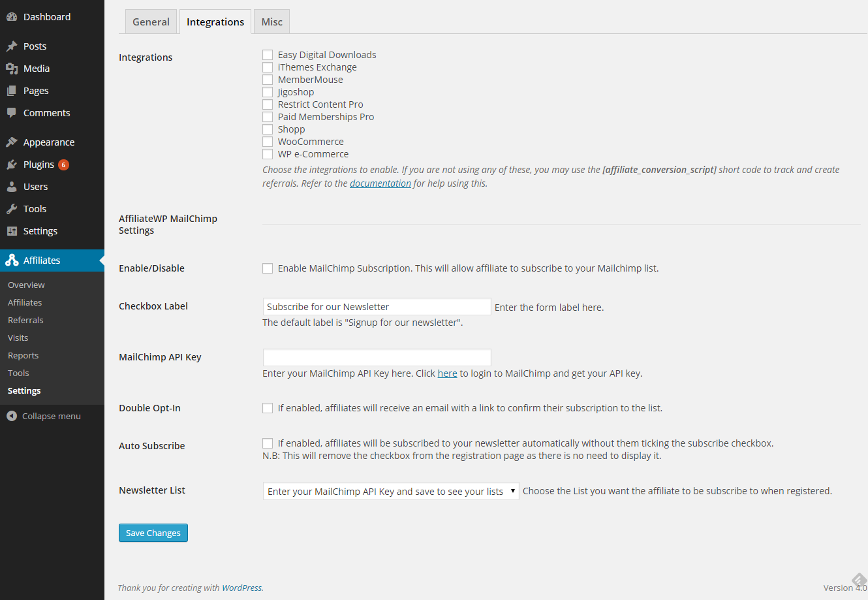Screen dimensions: 868x600
Task: Enable the WooCommerce integration checkbox
Action: tap(268, 142)
